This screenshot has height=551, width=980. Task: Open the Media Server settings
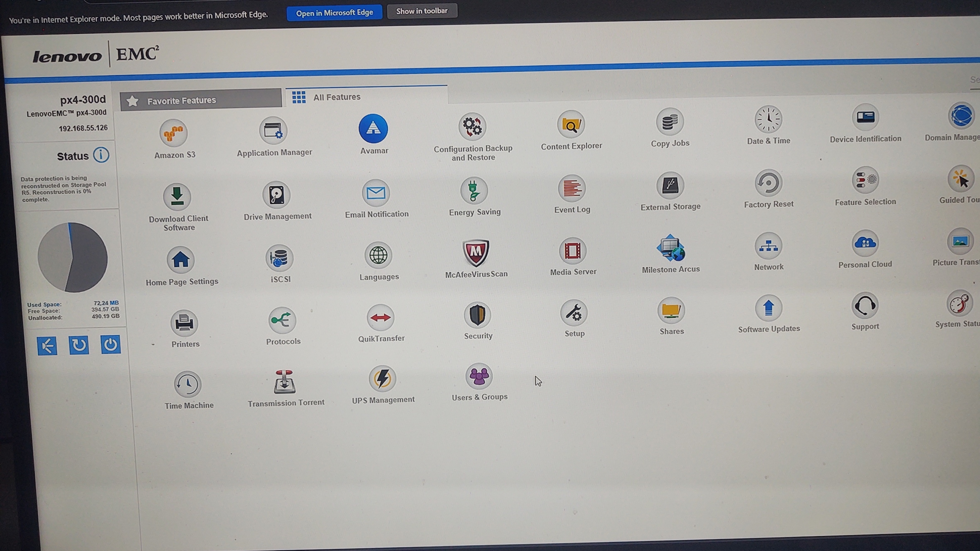click(572, 251)
